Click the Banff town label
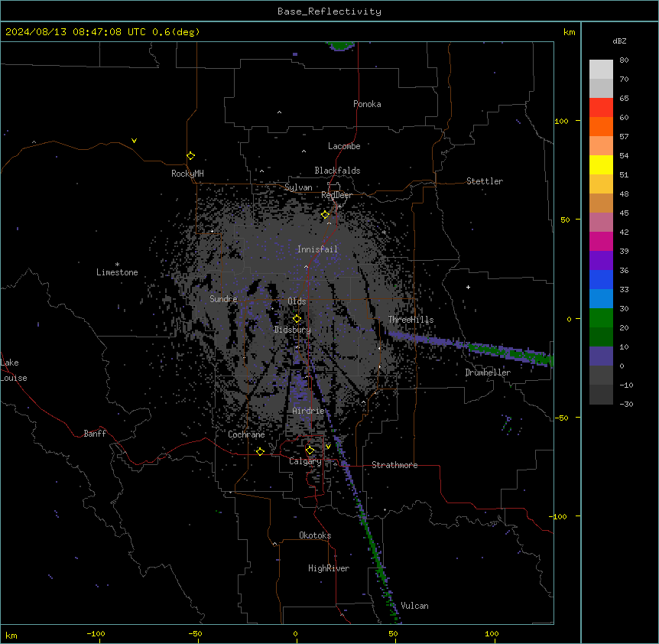This screenshot has width=659, height=644. tap(95, 434)
